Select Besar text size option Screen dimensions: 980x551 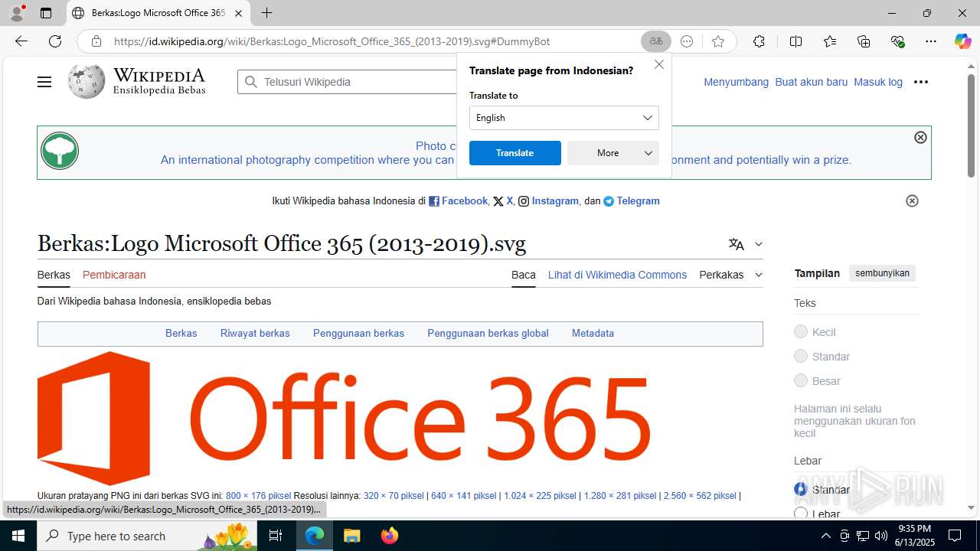click(801, 380)
